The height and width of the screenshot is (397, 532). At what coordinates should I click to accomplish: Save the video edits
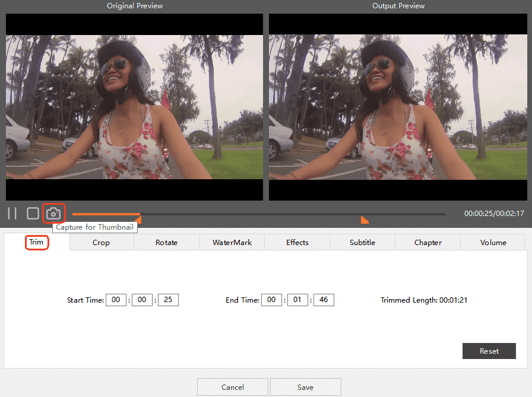tap(305, 387)
